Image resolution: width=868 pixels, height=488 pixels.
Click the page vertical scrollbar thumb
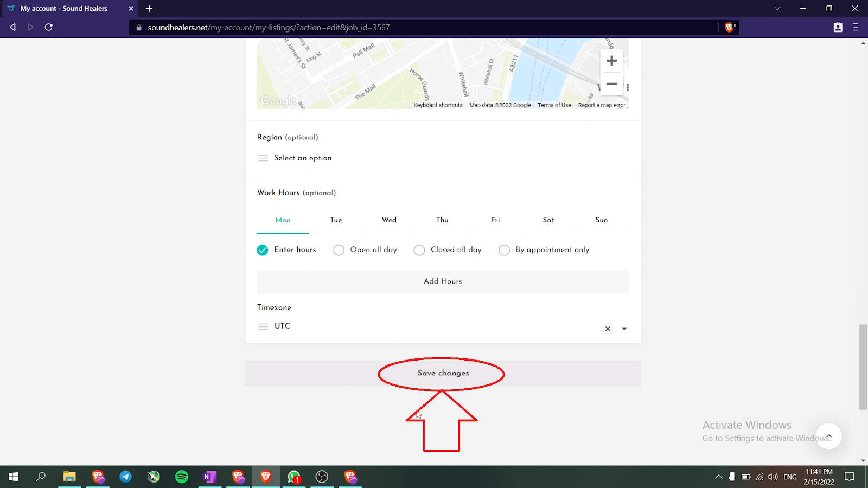(x=863, y=367)
